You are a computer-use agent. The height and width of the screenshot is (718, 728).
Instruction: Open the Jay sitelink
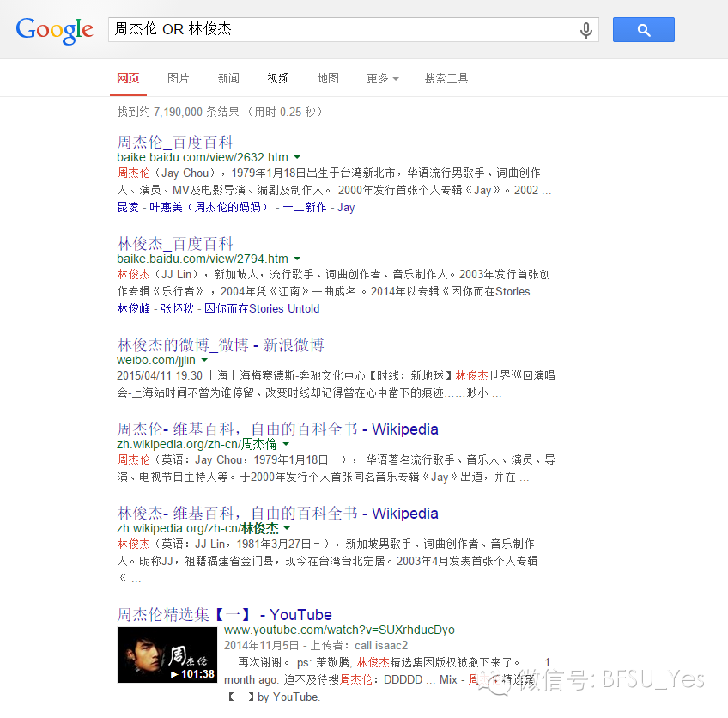pyautogui.click(x=346, y=208)
